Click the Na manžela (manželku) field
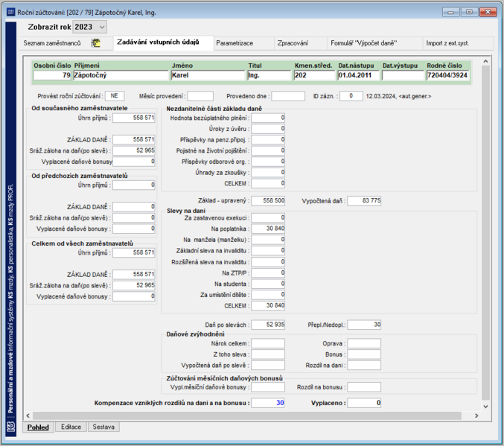This screenshot has height=446, width=504. pyautogui.click(x=268, y=240)
